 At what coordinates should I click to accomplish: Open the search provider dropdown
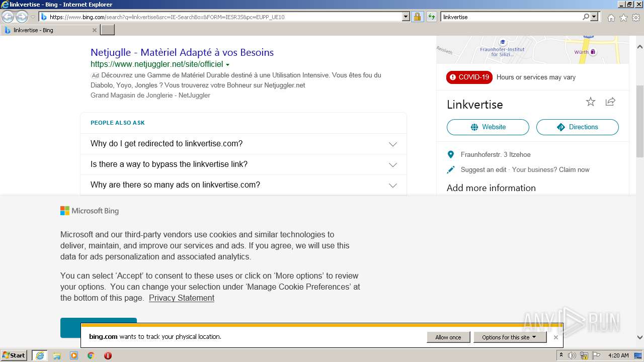595,17
